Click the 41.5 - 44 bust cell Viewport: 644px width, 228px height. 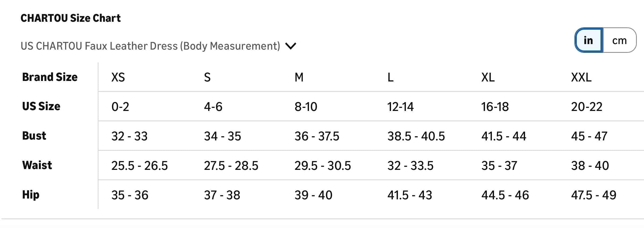[x=504, y=136]
